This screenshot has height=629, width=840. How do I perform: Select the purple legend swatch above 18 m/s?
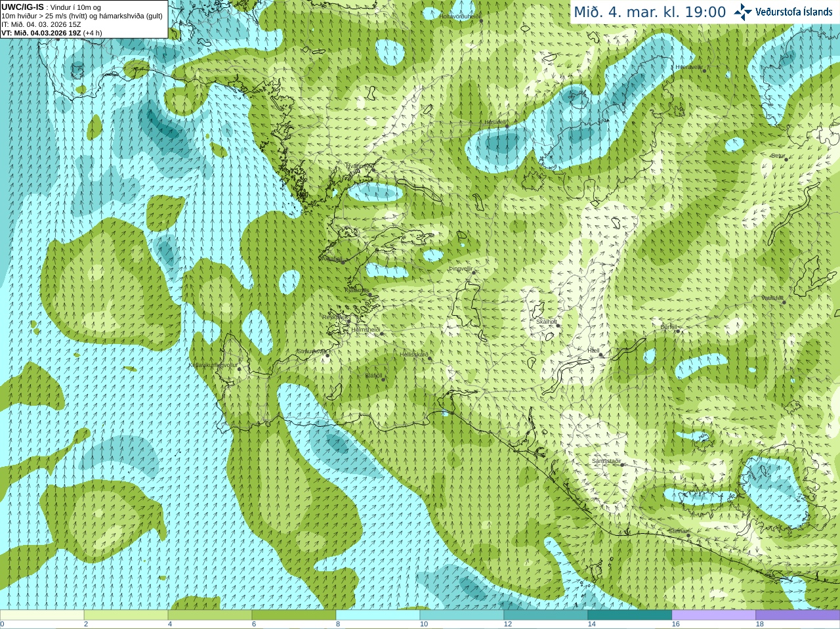click(x=798, y=615)
